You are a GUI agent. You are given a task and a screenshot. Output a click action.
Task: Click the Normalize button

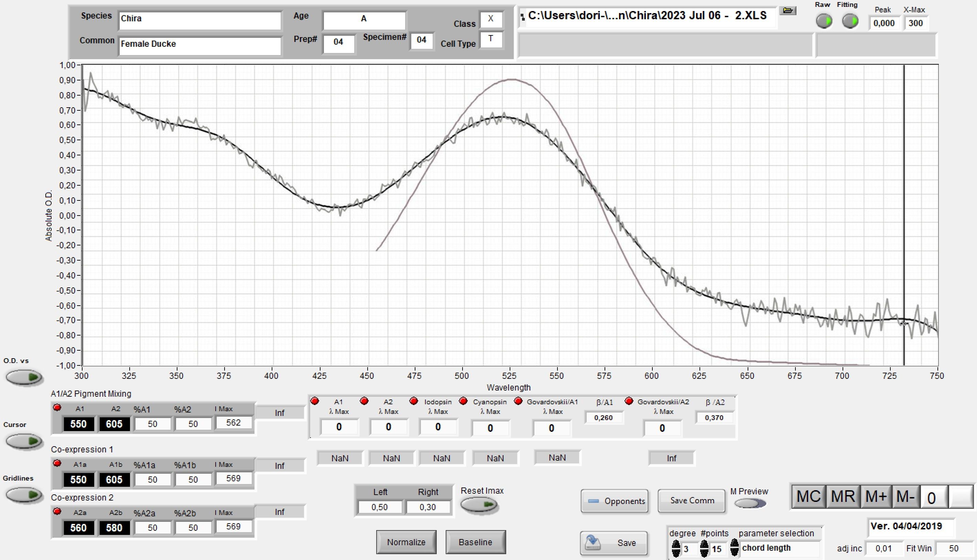(406, 542)
